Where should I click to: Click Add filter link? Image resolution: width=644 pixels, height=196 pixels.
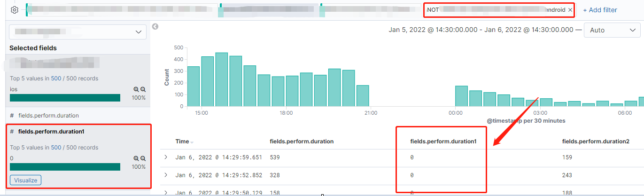pyautogui.click(x=600, y=10)
